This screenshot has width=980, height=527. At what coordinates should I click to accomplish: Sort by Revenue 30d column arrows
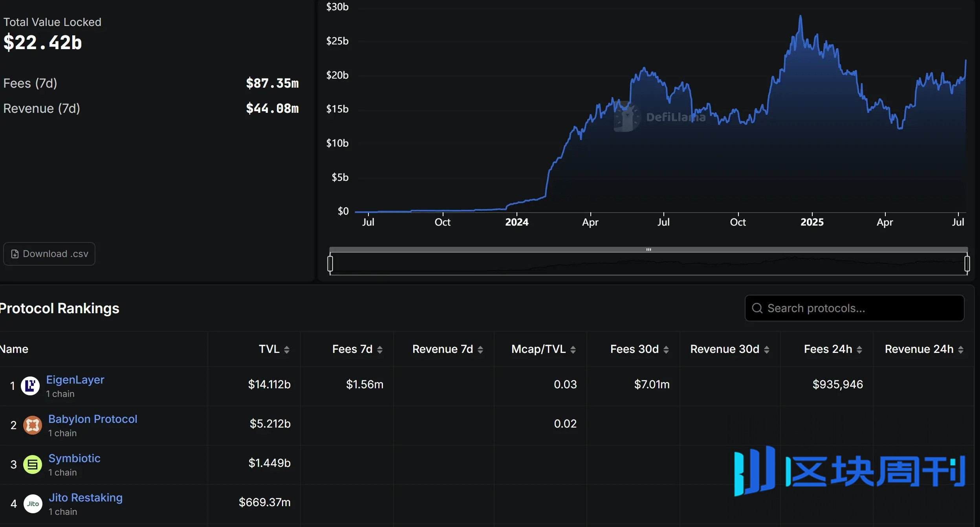tap(767, 349)
